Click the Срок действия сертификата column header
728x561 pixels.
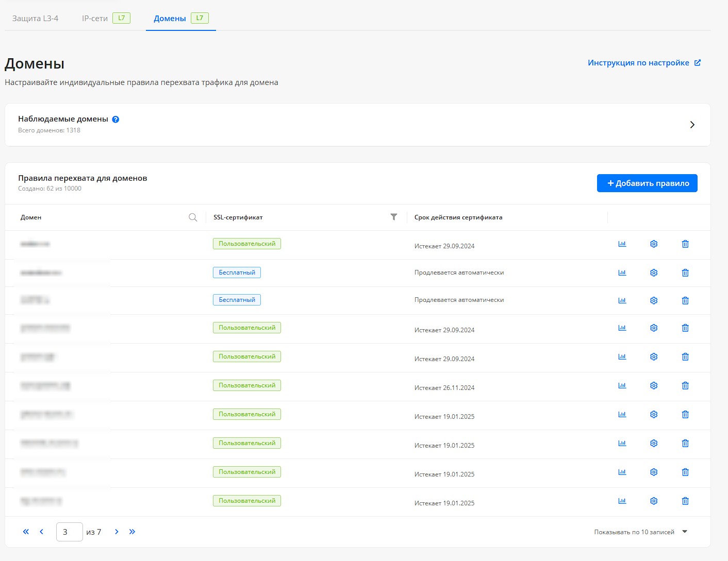pyautogui.click(x=458, y=217)
